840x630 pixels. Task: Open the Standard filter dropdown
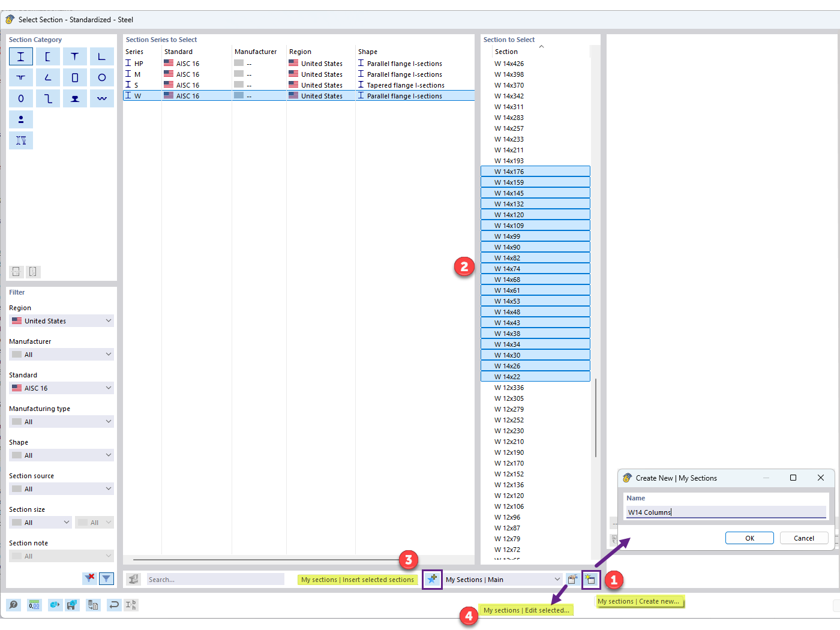point(61,388)
